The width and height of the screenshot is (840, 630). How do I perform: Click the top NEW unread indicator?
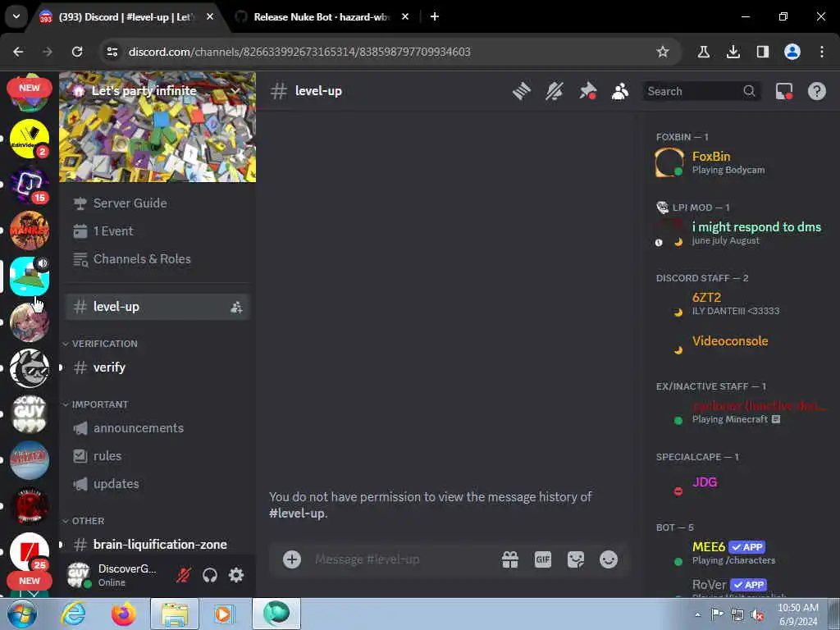coord(30,88)
